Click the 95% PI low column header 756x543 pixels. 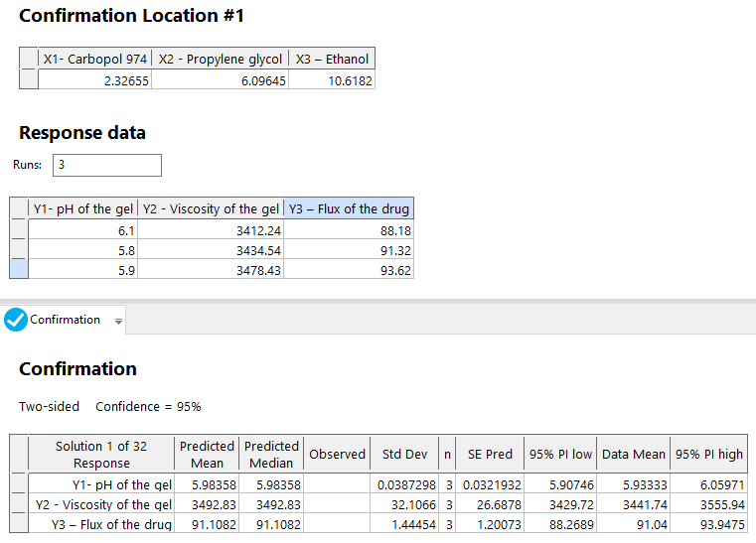coord(560,454)
